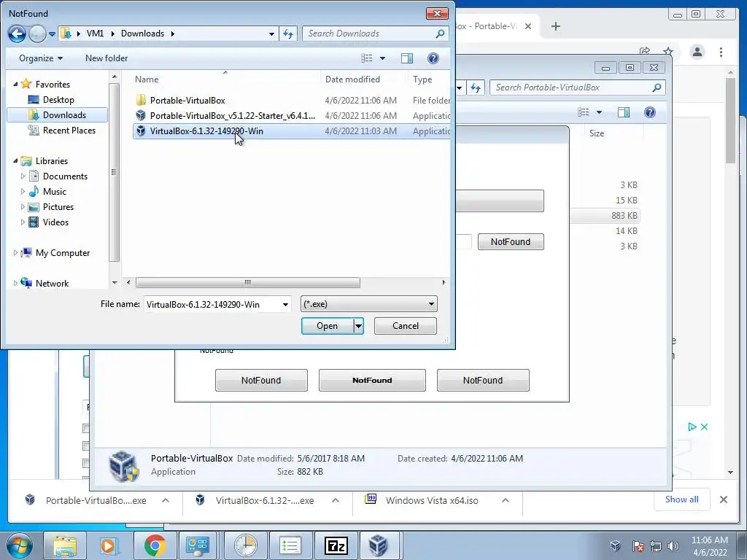Click the Open button
The image size is (747, 560).
coord(328,326)
